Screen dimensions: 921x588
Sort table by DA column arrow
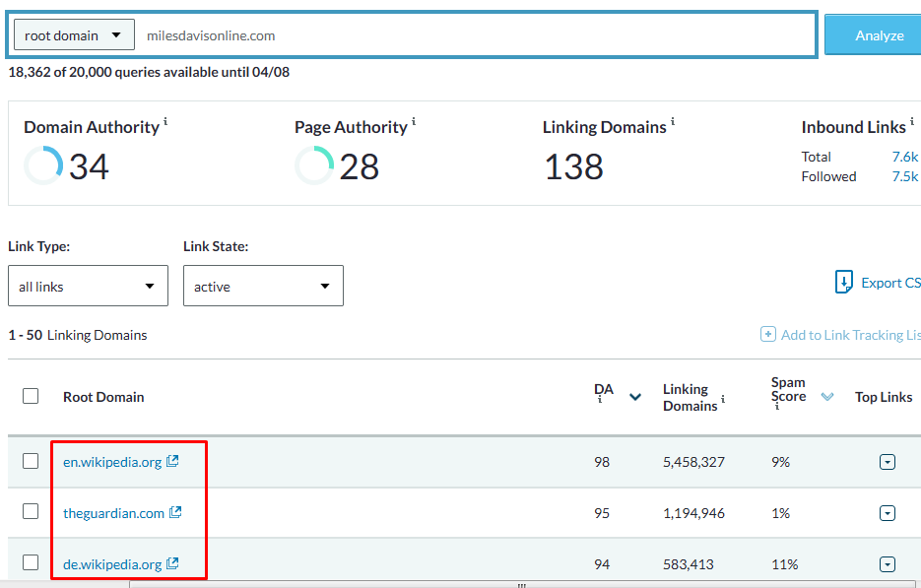[x=635, y=397]
